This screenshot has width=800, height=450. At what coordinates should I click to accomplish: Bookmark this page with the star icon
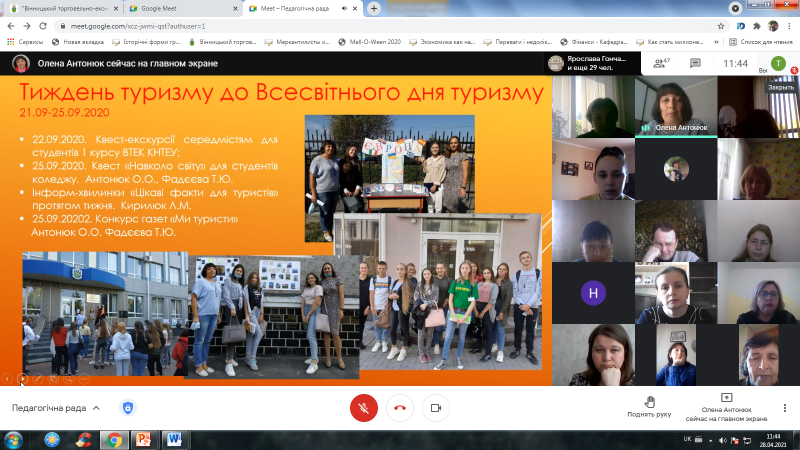[720, 26]
